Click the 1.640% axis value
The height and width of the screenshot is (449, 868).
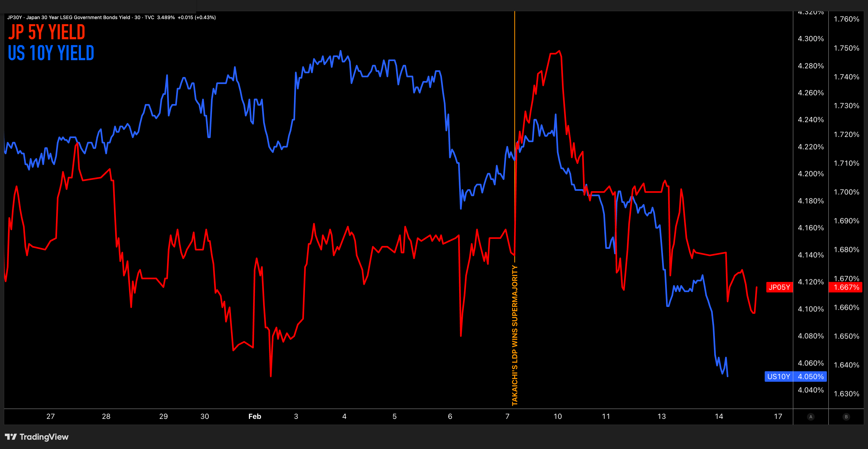coord(846,365)
